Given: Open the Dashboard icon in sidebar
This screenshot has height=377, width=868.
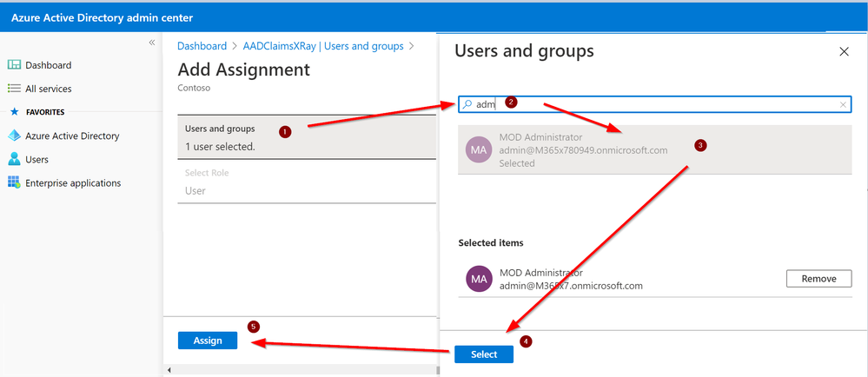Looking at the screenshot, I should click(14, 65).
